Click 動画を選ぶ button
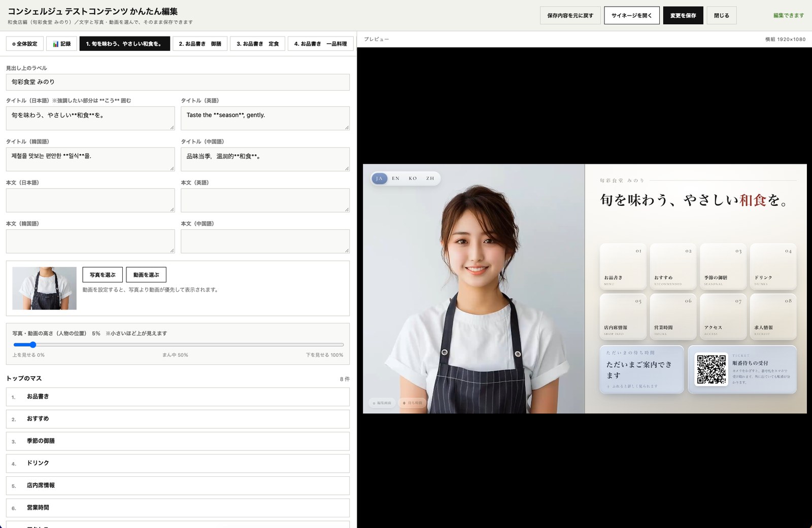Image resolution: width=812 pixels, height=528 pixels. 146,274
